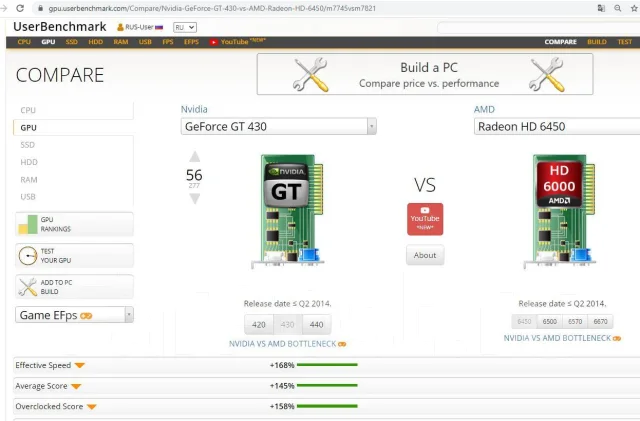
Task: Open GPU in the top navigation bar
Action: coord(48,42)
